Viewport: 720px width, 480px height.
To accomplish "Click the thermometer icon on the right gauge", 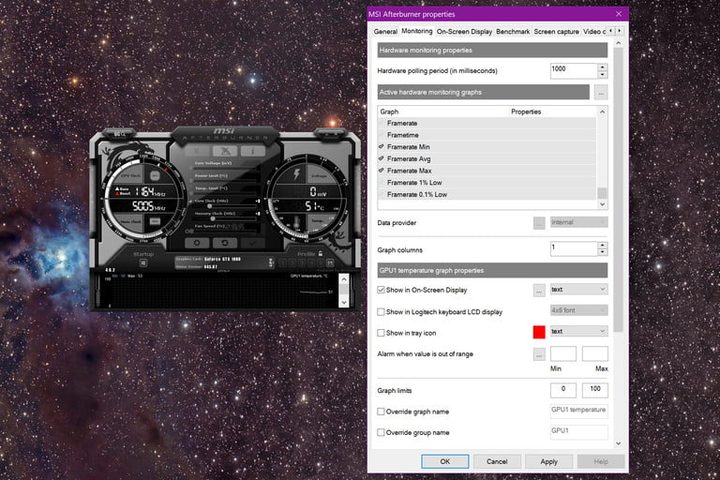I will pyautogui.click(x=297, y=224).
